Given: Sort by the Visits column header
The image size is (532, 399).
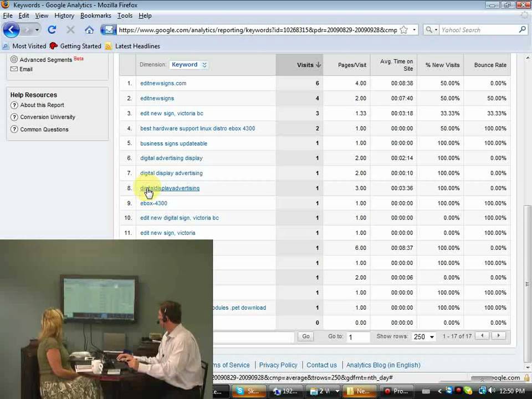Looking at the screenshot, I should [299, 65].
